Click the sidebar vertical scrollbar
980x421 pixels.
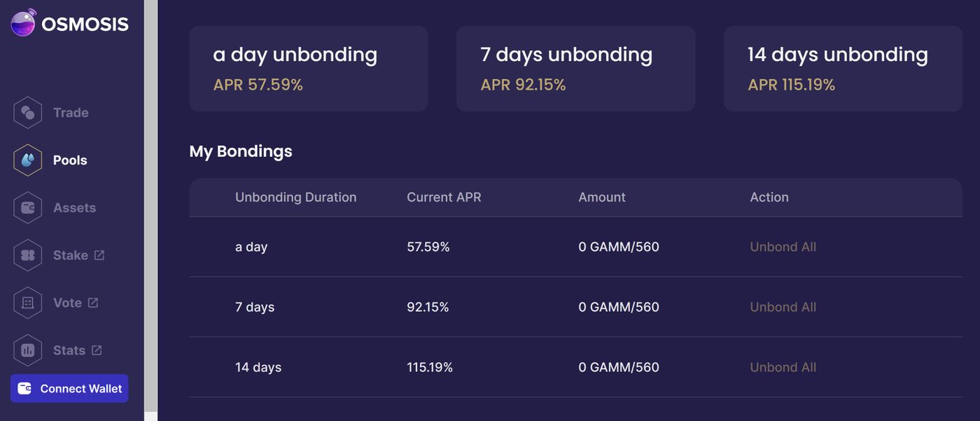[150, 210]
